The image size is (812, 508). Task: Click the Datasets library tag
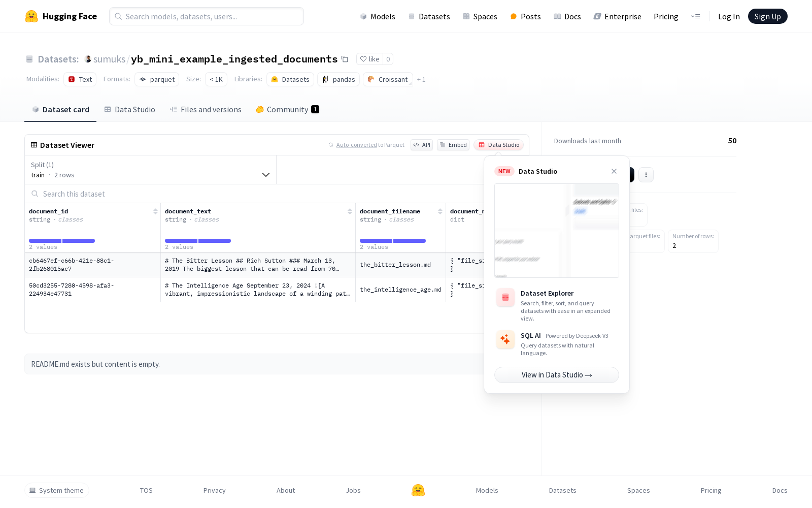[x=290, y=79]
